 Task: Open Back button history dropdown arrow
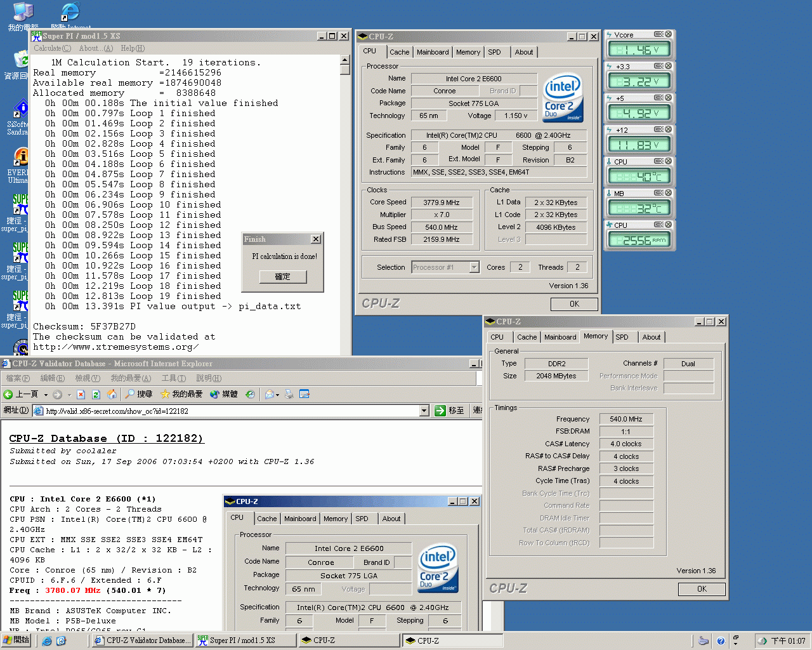click(x=46, y=395)
